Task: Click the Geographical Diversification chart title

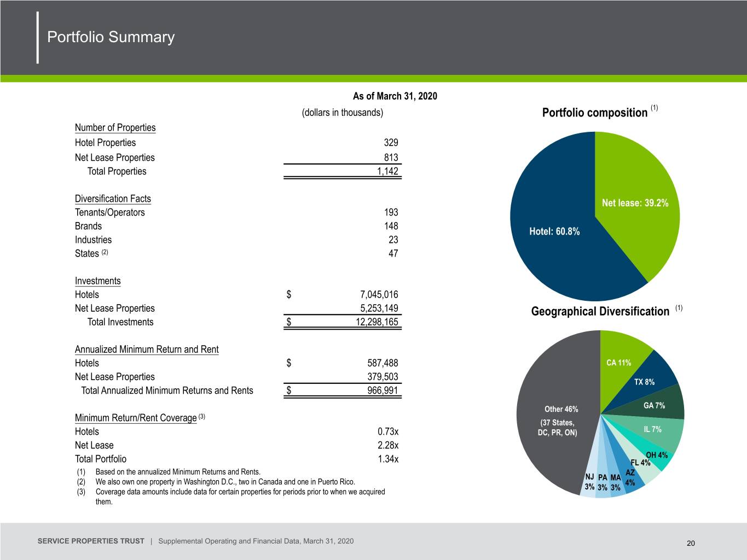Action: 600,311
